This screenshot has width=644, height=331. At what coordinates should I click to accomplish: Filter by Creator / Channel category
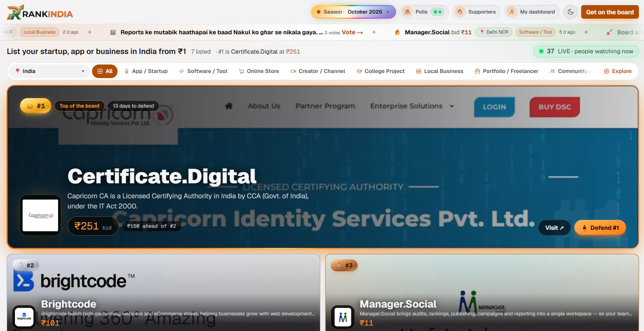[x=318, y=71]
